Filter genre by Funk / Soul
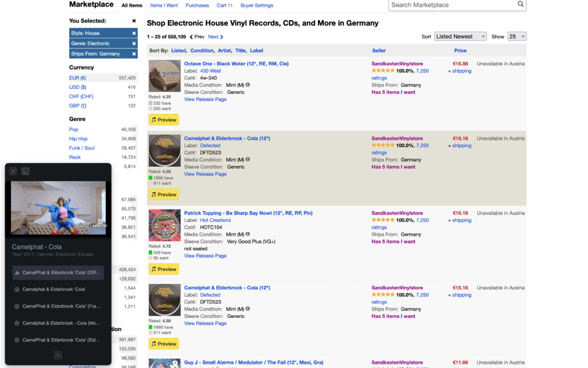Viewport: 588px width, 368px height. pos(82,148)
